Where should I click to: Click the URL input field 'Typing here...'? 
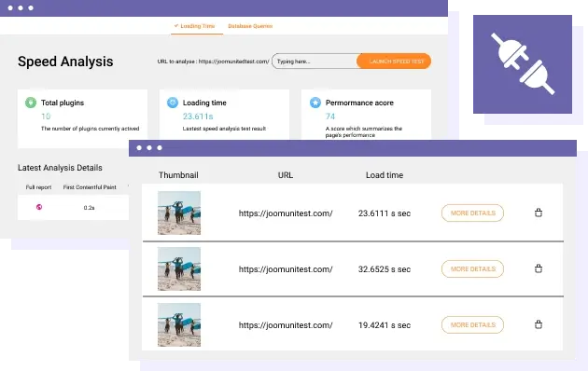point(315,62)
